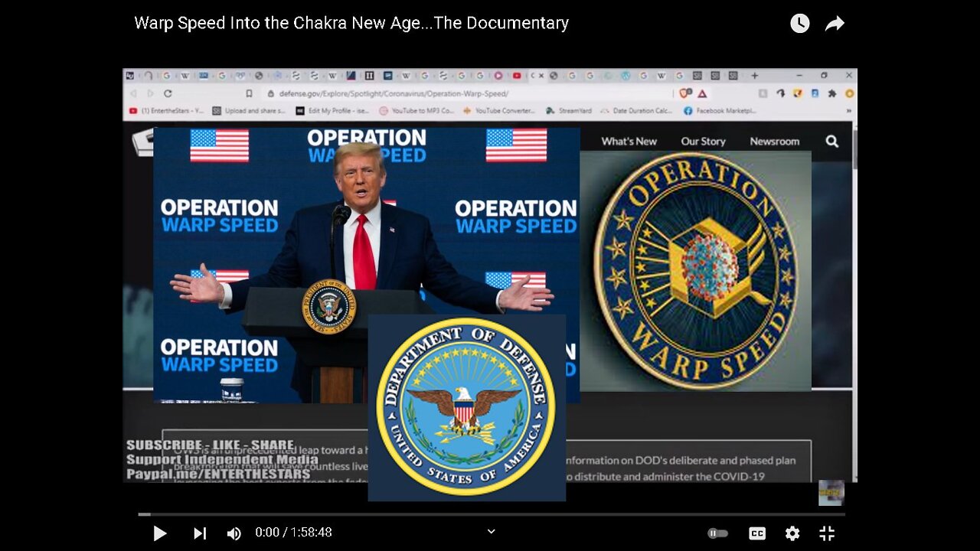Click the SUBSCRIBE - LIKE - SHARE text

point(210,445)
